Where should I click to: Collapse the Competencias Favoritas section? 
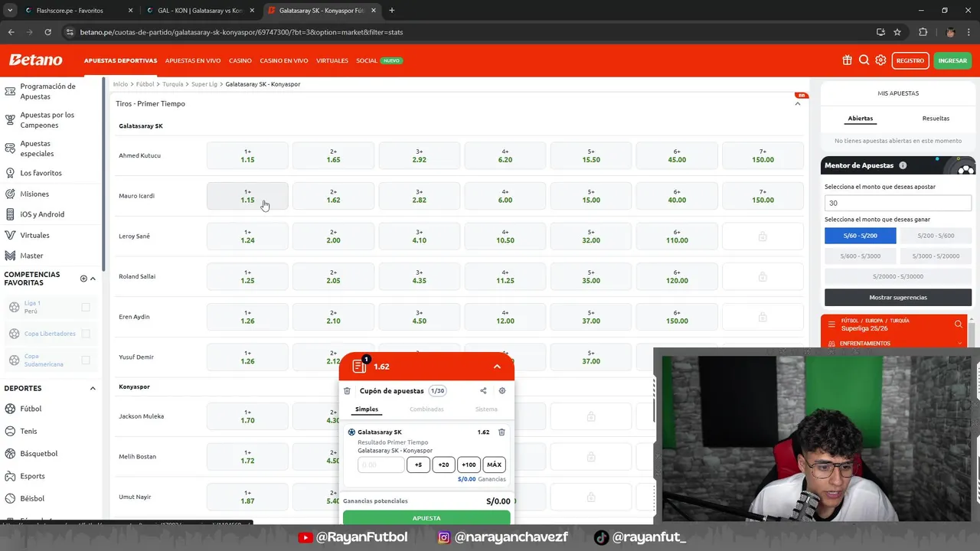93,279
